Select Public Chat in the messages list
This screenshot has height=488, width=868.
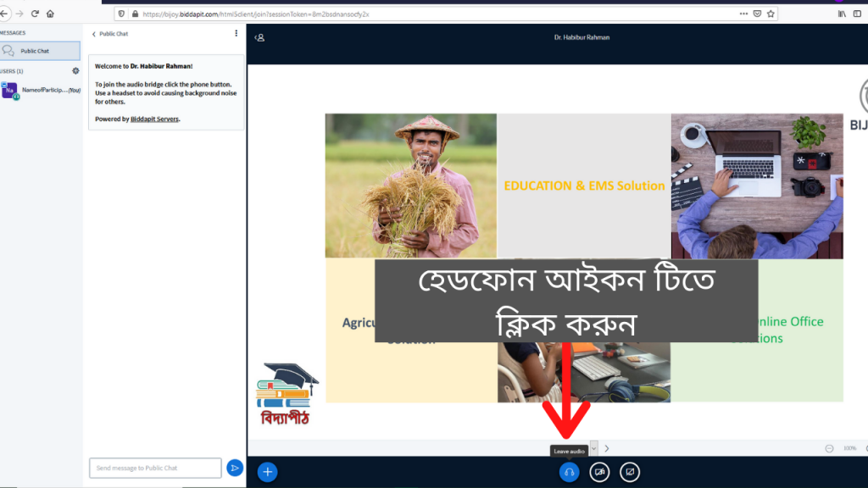[40, 51]
